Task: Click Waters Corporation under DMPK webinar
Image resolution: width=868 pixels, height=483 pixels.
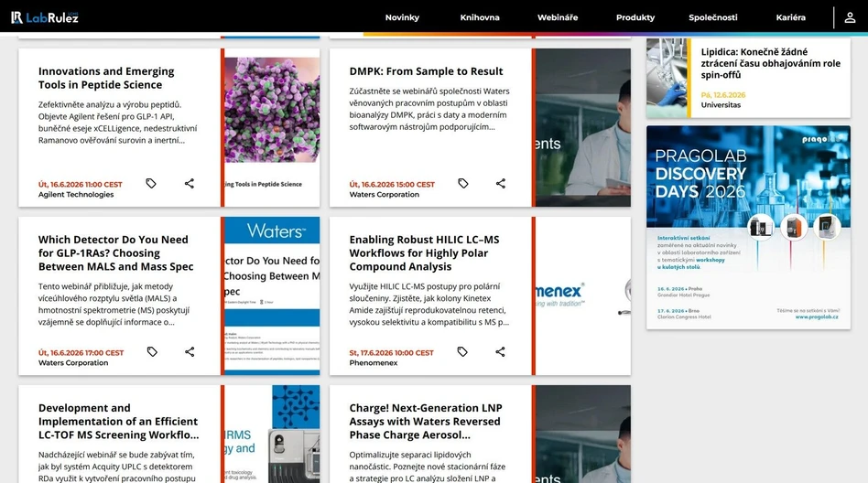Action: coord(385,195)
